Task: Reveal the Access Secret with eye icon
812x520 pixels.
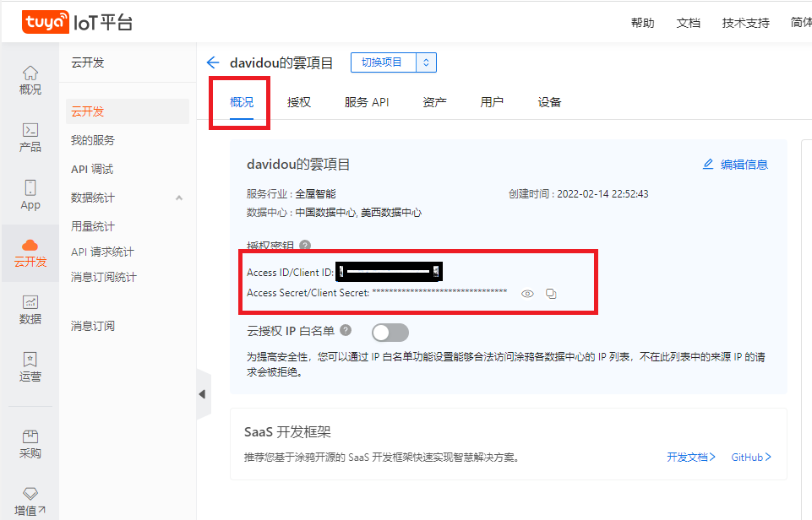Action: (x=527, y=294)
